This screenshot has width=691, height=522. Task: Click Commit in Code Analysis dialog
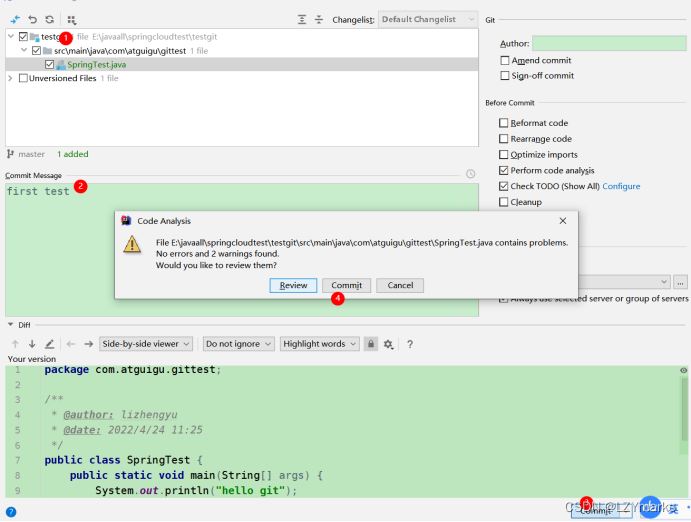[x=346, y=285]
